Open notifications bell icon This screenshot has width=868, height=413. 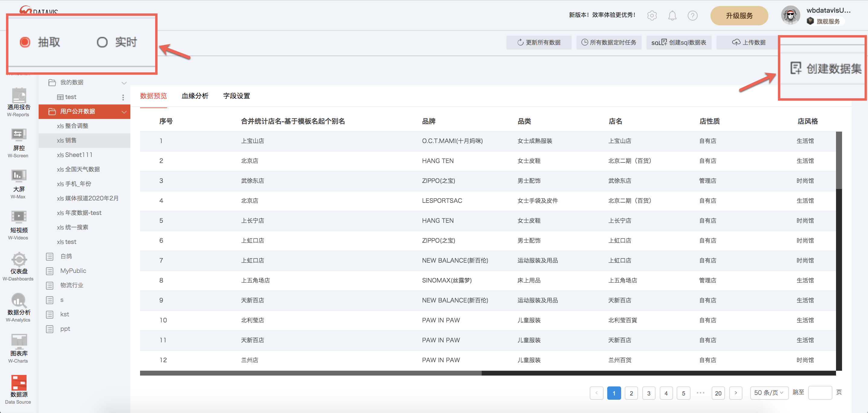pos(672,15)
